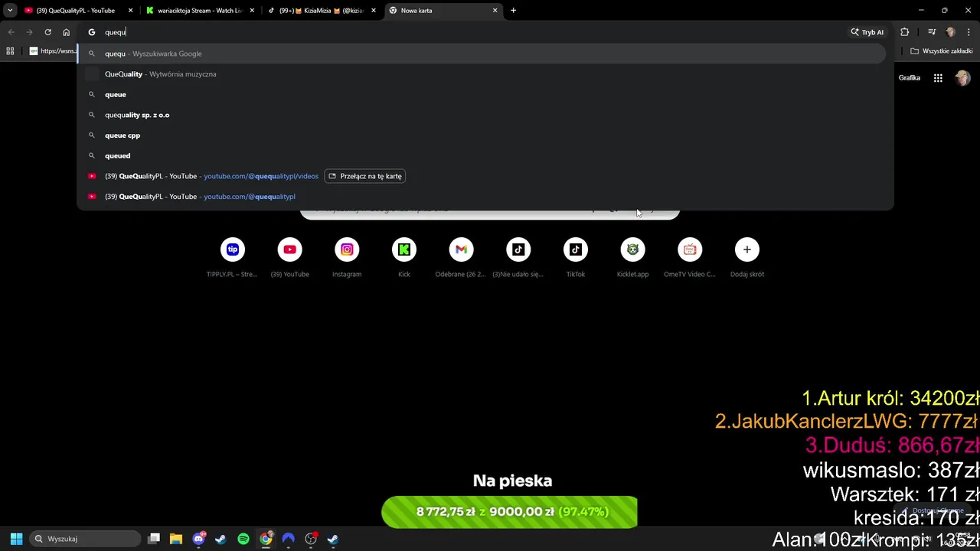Close the Nowa karta tab

tap(495, 11)
